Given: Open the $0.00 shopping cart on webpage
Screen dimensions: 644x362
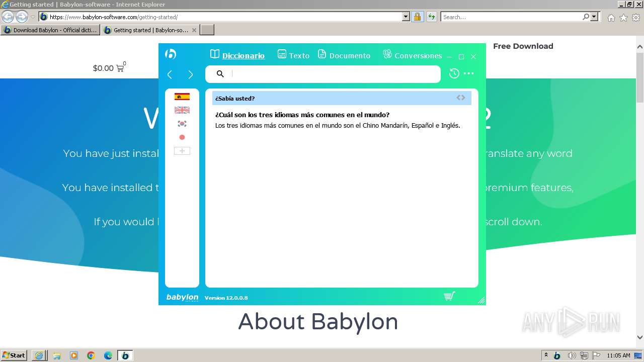Looking at the screenshot, I should coord(109,67).
